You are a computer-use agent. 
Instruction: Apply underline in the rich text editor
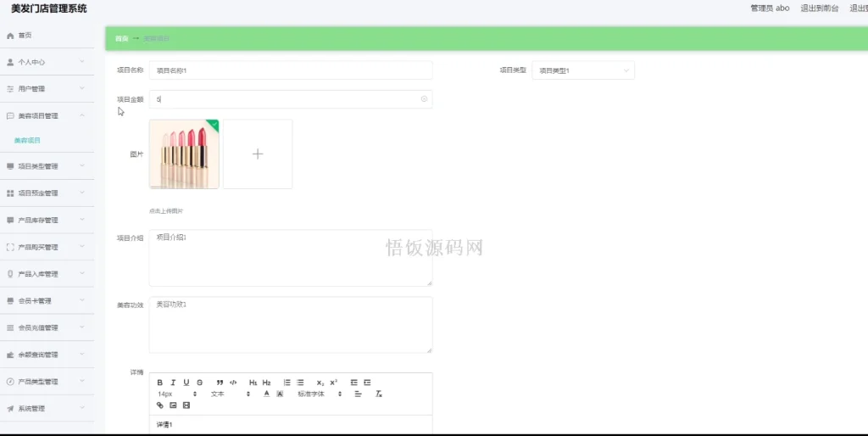coord(186,383)
